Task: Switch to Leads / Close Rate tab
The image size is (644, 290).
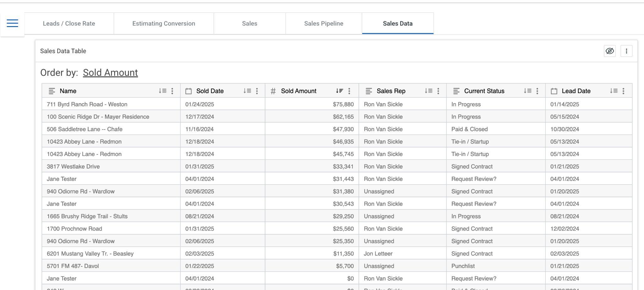Action: pyautogui.click(x=69, y=24)
